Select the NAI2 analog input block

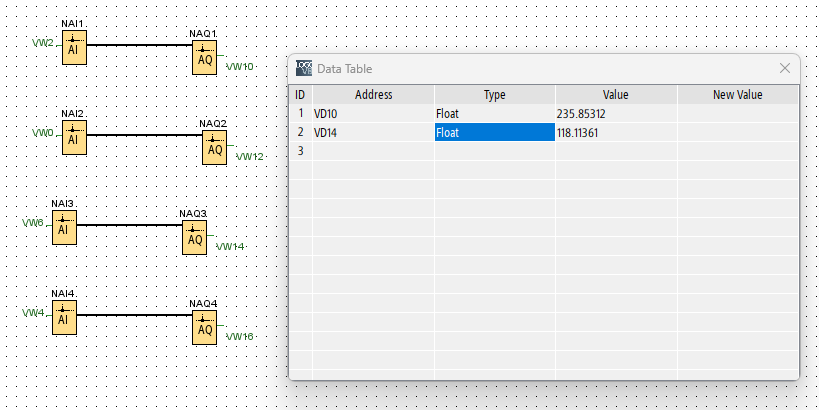[74, 137]
